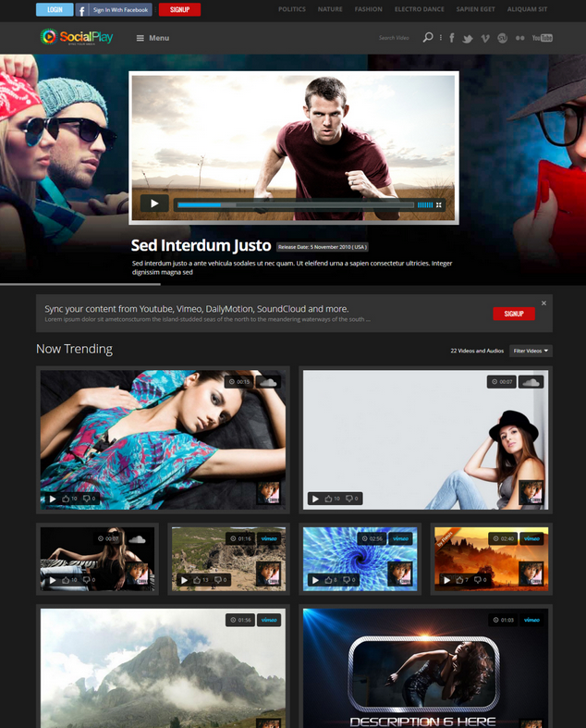This screenshot has height=728, width=586.
Task: Open the Vimeo icon in header
Action: click(485, 38)
